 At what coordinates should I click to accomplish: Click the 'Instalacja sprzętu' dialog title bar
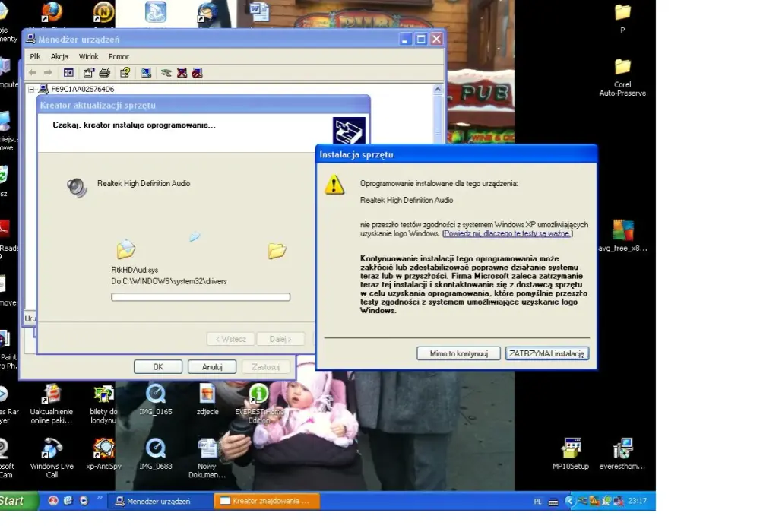coord(456,154)
